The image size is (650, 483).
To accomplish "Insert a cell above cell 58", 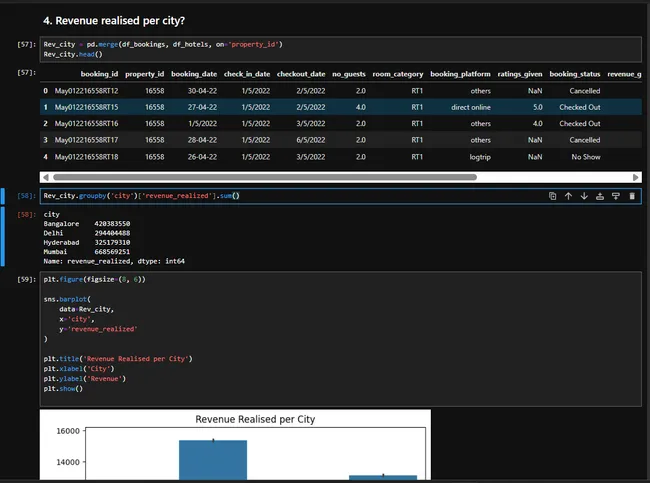I will pos(599,196).
